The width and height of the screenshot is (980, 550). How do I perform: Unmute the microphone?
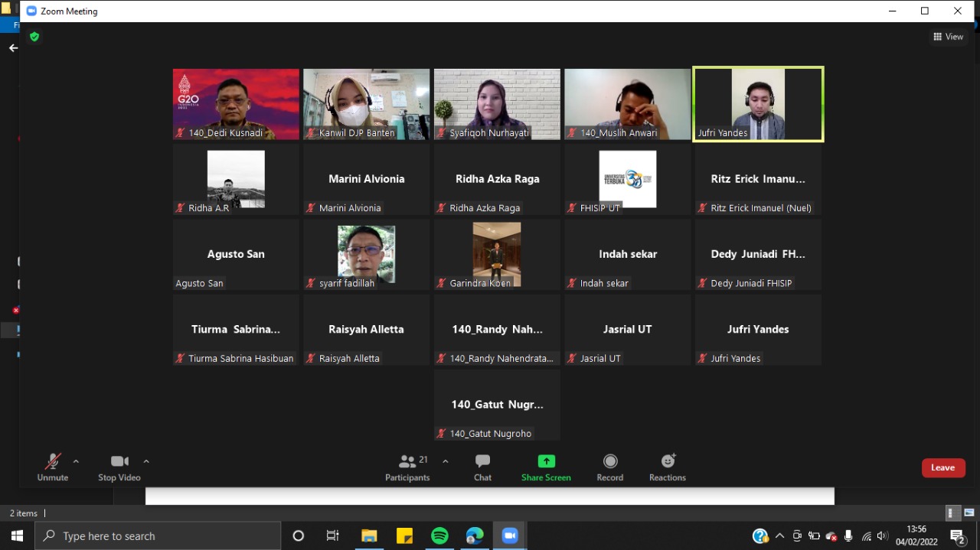[x=52, y=467]
